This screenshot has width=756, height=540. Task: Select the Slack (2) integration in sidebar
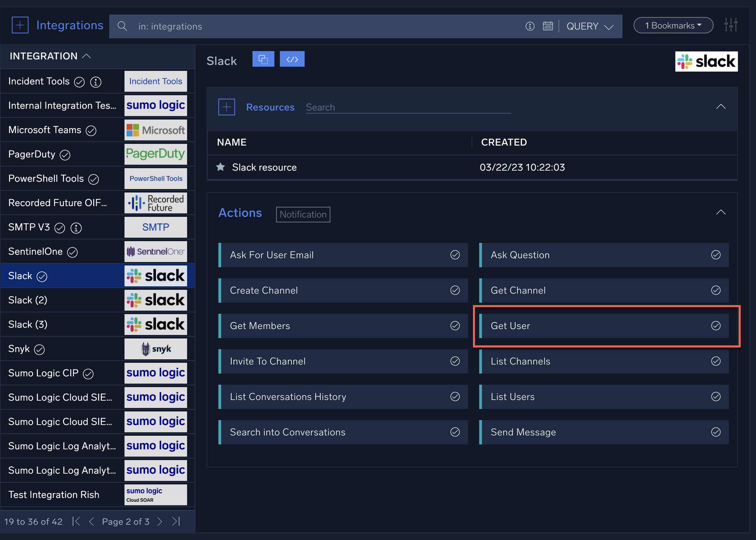tap(63, 300)
